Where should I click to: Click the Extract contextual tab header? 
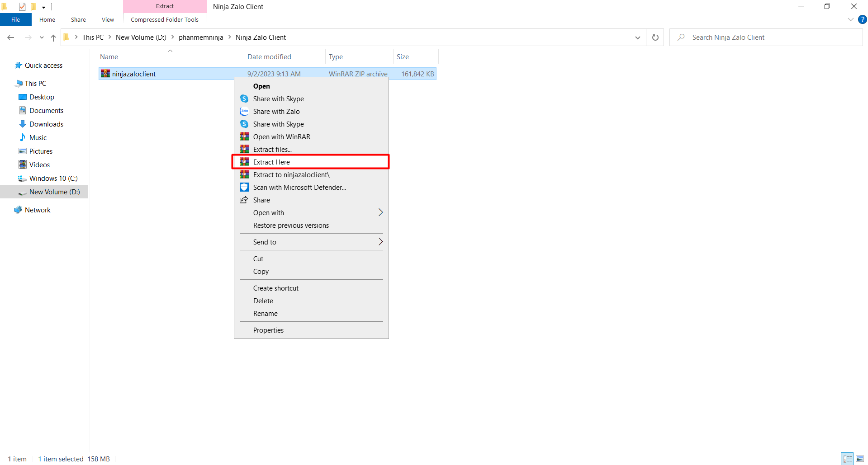(165, 6)
